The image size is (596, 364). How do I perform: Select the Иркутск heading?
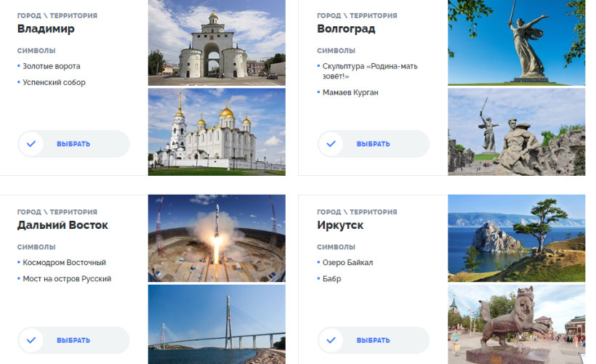click(x=340, y=225)
